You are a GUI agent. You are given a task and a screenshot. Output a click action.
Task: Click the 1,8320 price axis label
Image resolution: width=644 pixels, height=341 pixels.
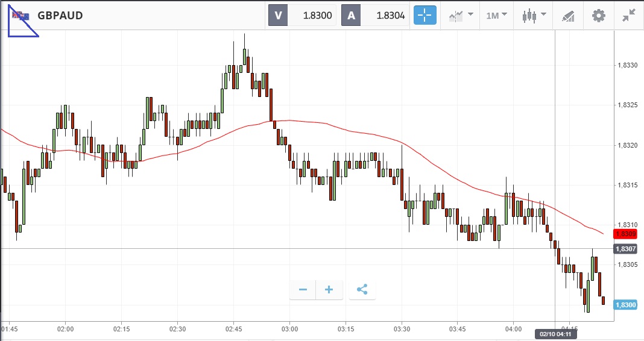coord(627,145)
